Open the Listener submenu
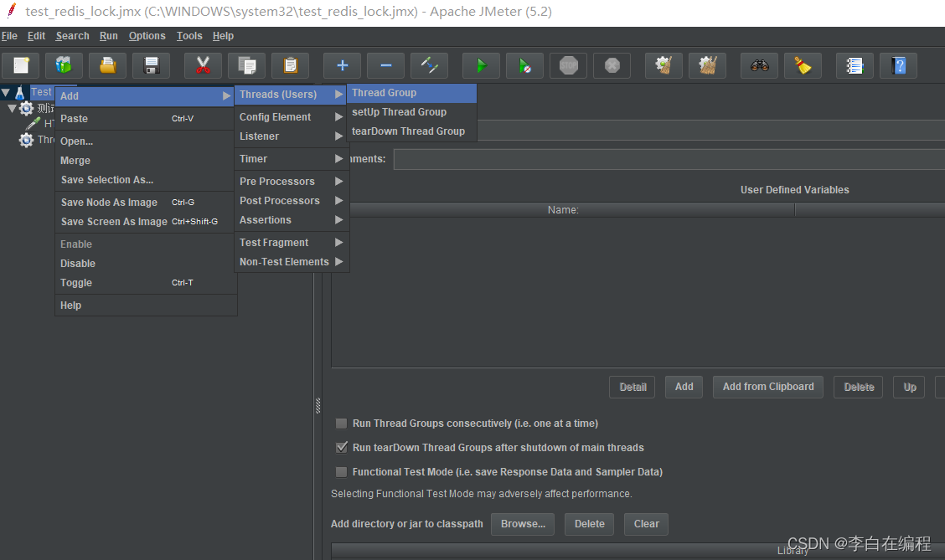945x560 pixels. pyautogui.click(x=291, y=136)
